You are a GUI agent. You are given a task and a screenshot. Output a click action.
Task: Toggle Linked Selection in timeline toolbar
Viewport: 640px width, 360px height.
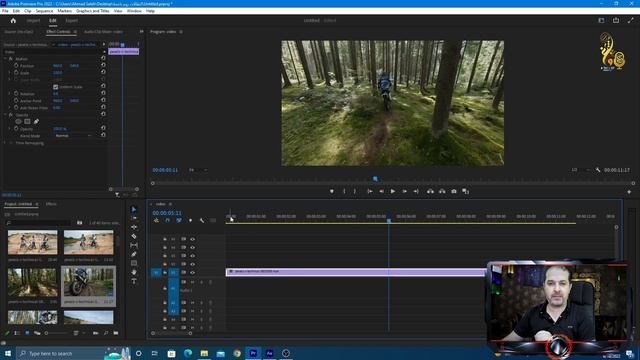click(179, 220)
